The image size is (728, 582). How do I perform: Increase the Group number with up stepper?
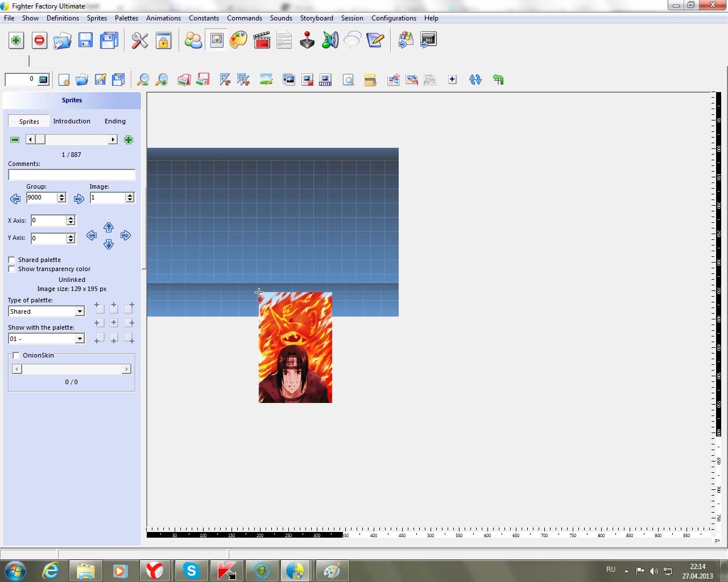(x=61, y=195)
